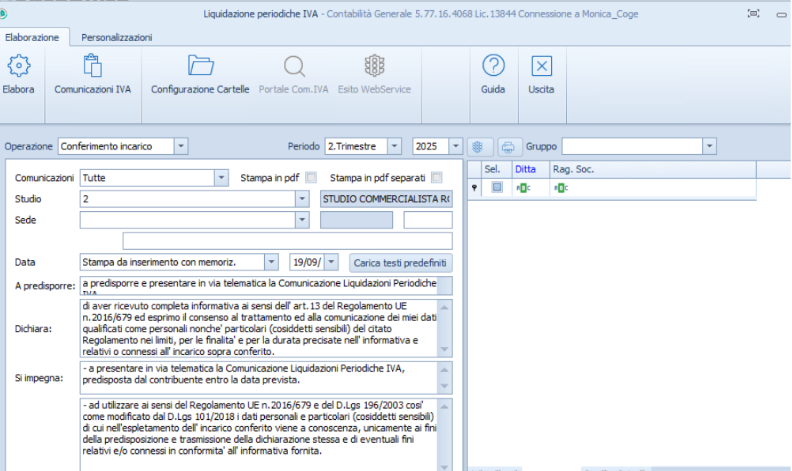
Task: Click the Elabora gear icon
Action: [19, 67]
